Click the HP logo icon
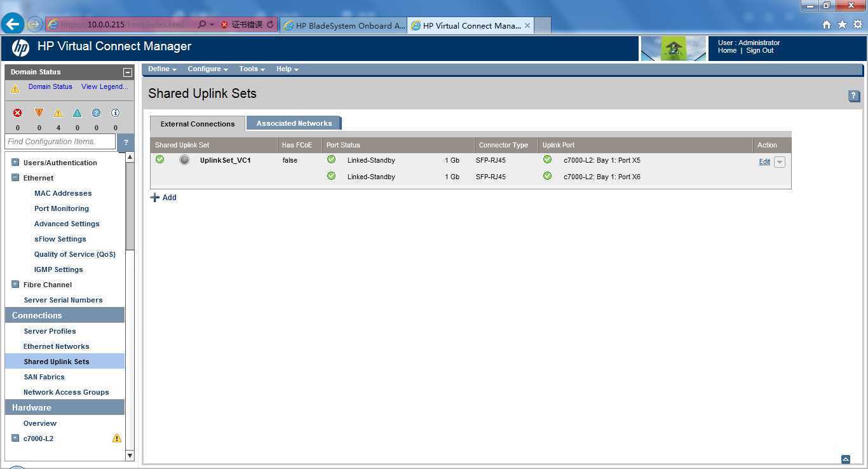 pos(20,48)
